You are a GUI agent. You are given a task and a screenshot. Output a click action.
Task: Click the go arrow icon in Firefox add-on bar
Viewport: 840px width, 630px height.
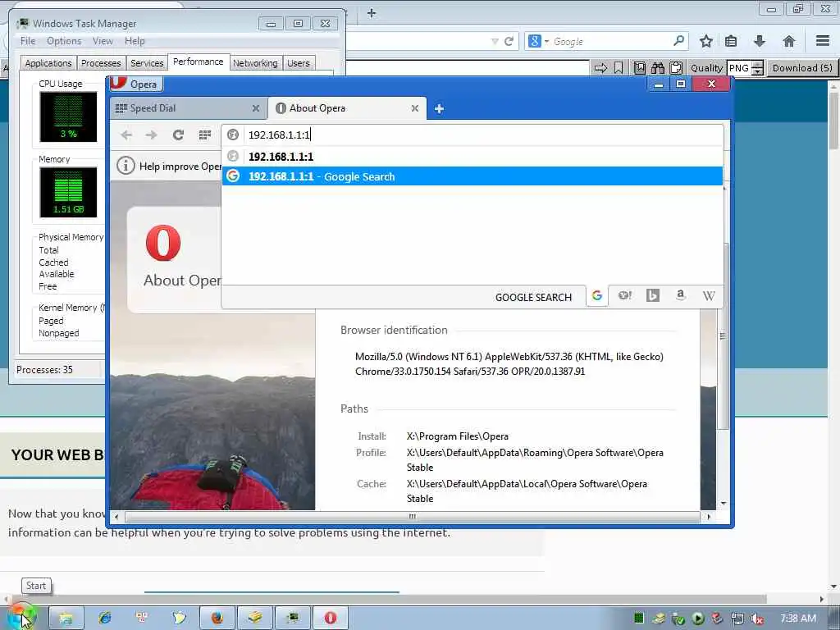pyautogui.click(x=600, y=68)
